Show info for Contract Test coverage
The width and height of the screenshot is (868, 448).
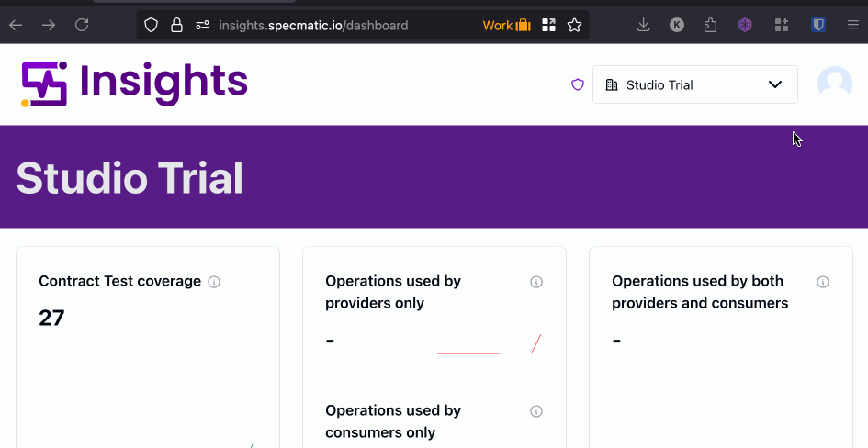[214, 282]
